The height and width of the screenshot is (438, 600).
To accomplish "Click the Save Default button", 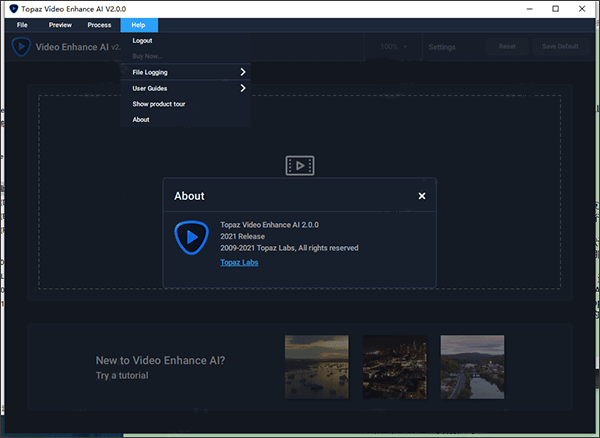I will (x=560, y=46).
